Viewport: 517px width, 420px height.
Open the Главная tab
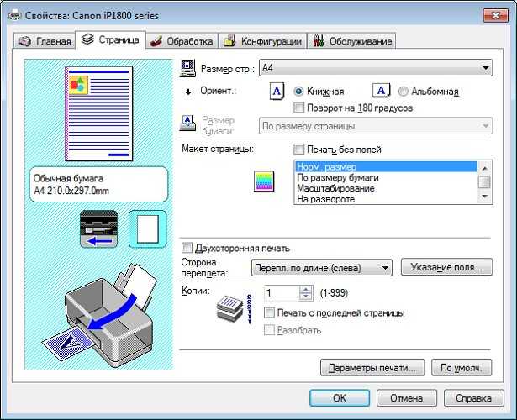45,41
